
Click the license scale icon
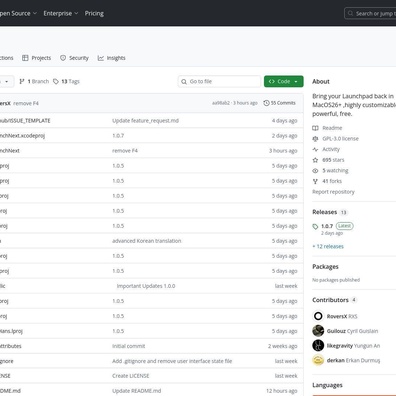click(x=315, y=139)
